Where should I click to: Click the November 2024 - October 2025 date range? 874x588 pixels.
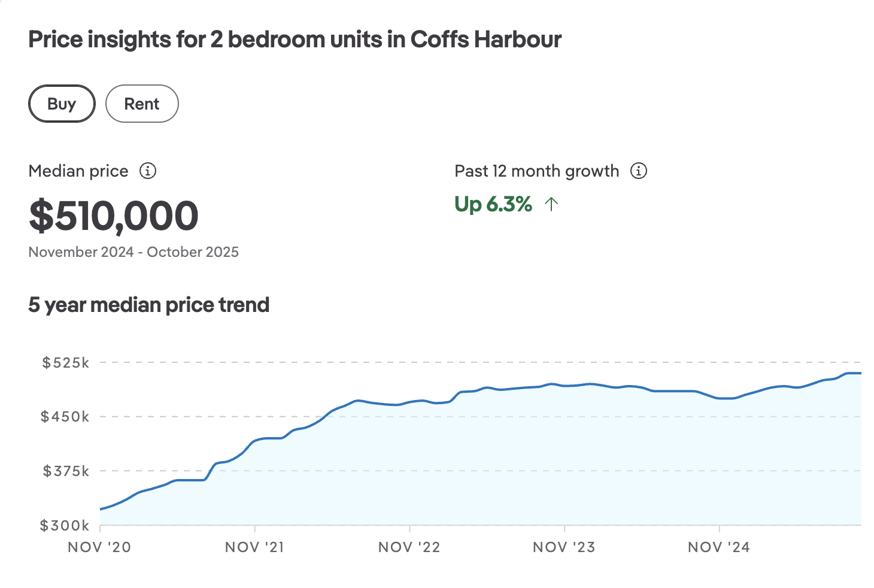[x=133, y=252]
